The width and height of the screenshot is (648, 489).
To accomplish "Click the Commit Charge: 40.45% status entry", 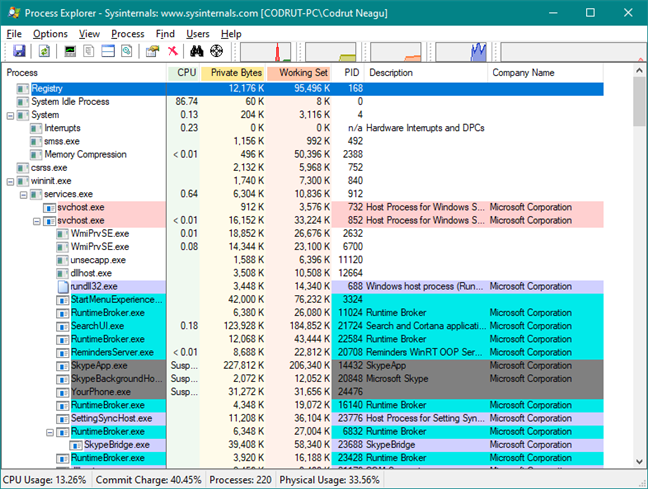I will point(148,480).
